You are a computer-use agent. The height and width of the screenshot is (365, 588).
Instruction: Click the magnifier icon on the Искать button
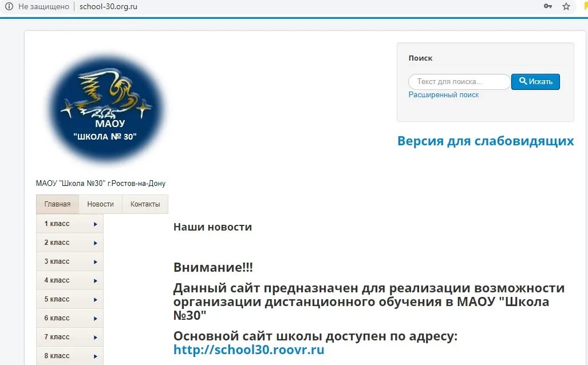522,81
